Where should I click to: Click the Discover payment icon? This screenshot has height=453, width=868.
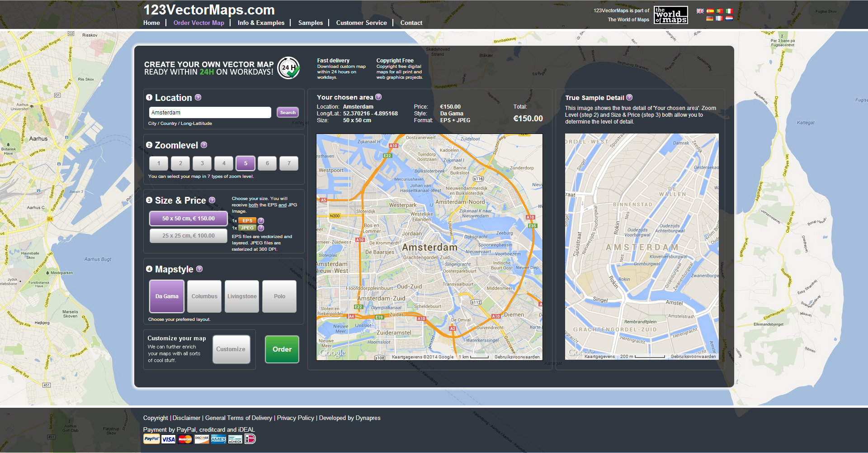(x=202, y=439)
